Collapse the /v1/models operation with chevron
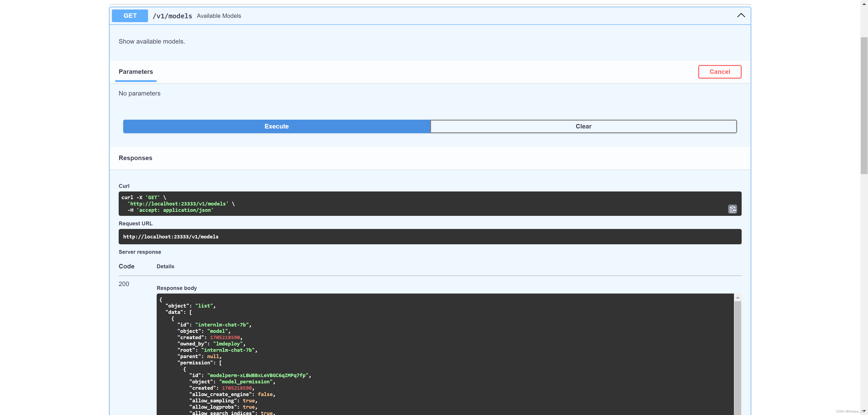 tap(741, 16)
